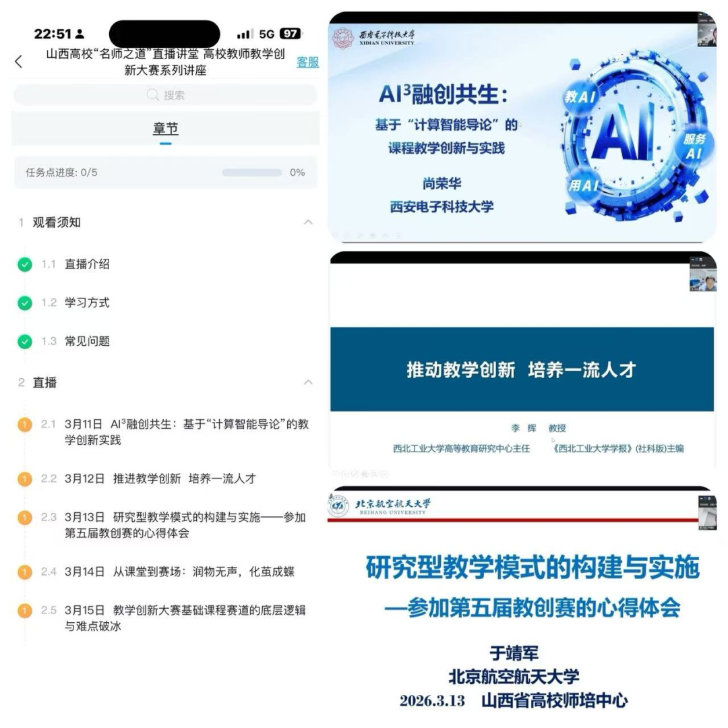Toggle the completion check for 常见问题
728x728 pixels.
click(x=26, y=342)
